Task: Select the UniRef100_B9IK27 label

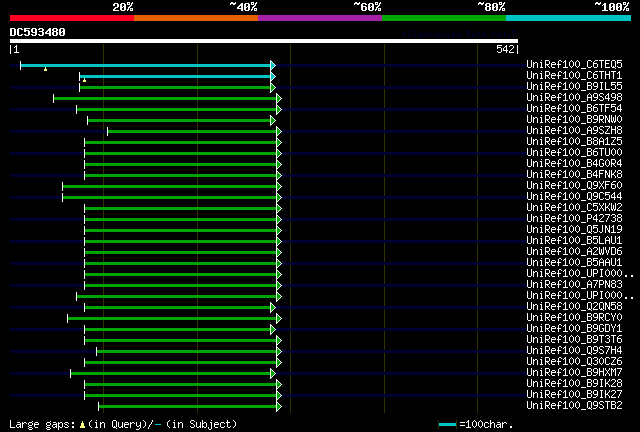Action: (x=574, y=395)
